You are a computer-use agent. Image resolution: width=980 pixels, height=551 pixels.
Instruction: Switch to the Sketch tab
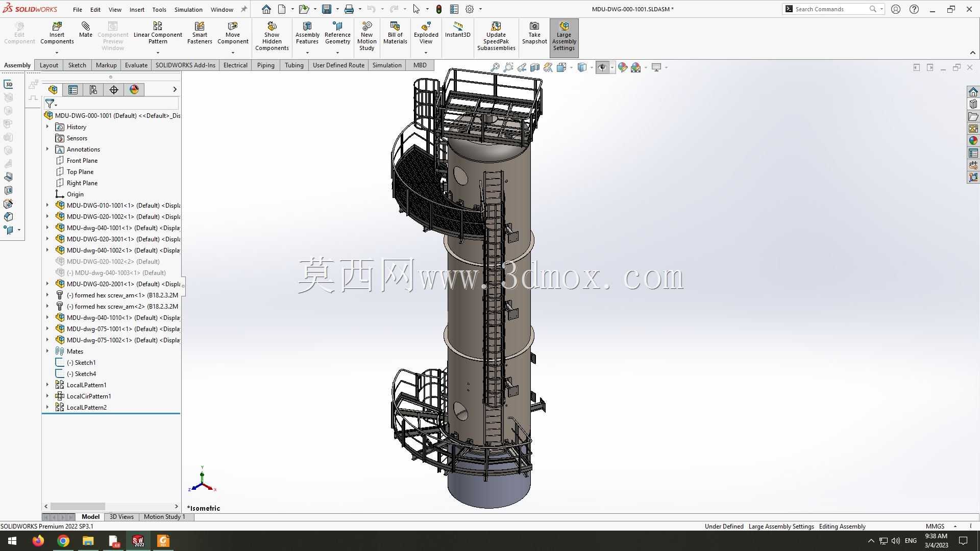click(77, 65)
